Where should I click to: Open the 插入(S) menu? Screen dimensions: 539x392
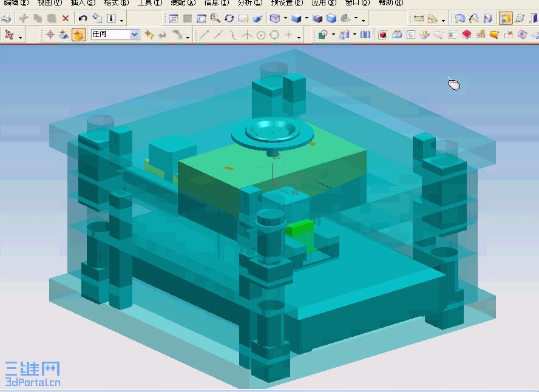(83, 3)
